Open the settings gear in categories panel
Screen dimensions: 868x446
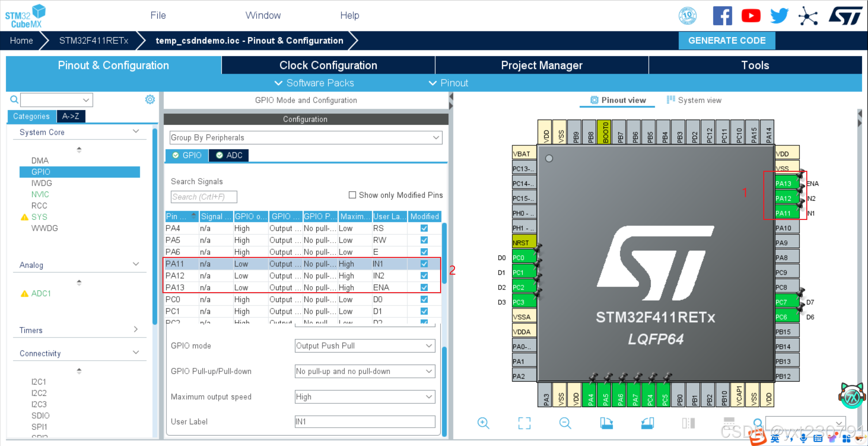click(150, 99)
